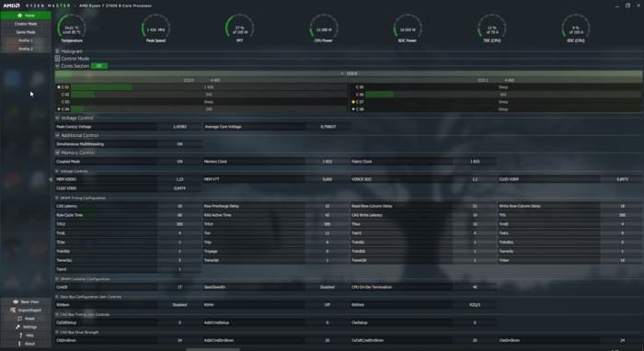Viewport: 644px width, 351px height.
Task: Open the Settings wrench icon
Action: coord(17,327)
